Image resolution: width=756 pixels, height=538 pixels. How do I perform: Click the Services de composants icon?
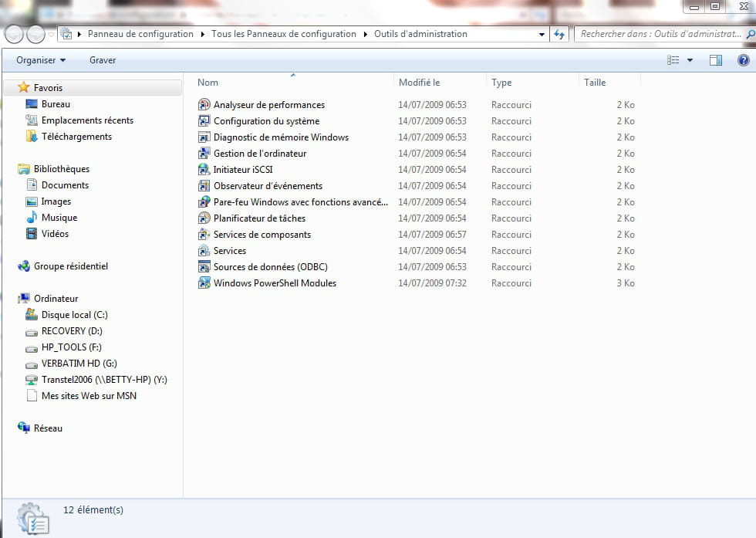point(204,235)
